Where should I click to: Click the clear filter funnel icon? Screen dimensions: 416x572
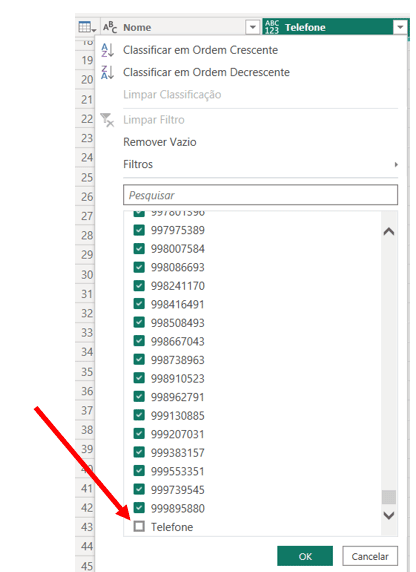tap(107, 120)
